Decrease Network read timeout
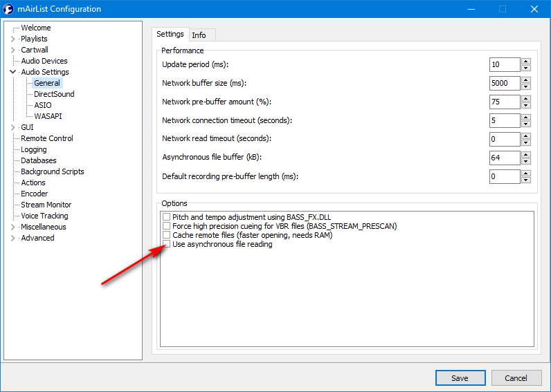 click(526, 142)
